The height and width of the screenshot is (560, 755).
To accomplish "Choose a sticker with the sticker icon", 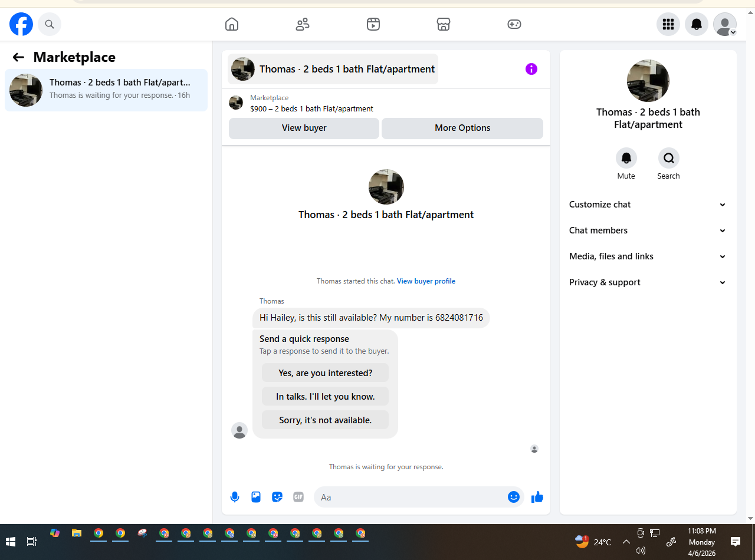I will [277, 497].
